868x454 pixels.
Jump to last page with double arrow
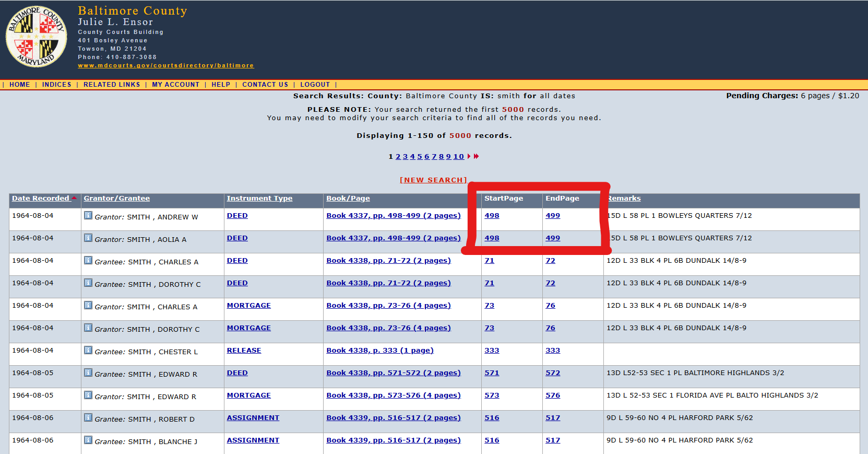[476, 156]
